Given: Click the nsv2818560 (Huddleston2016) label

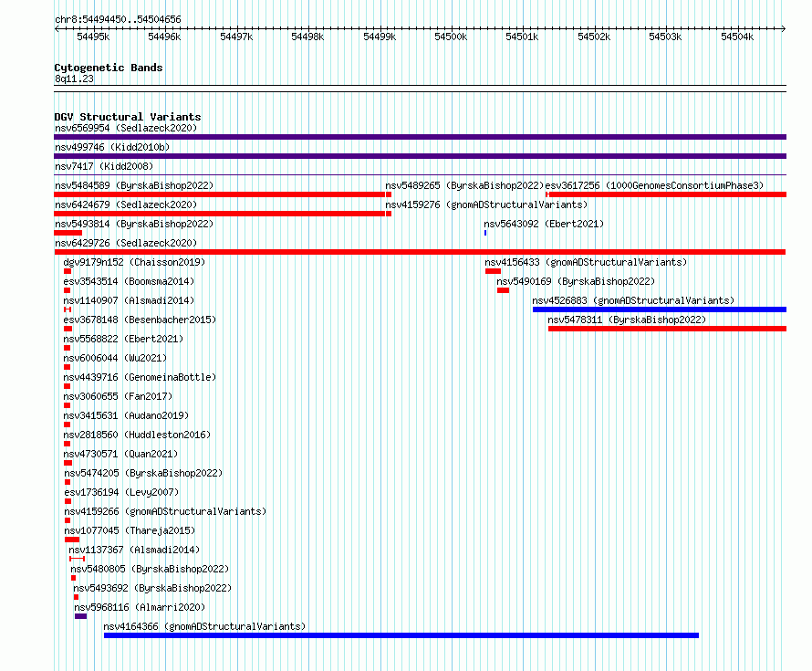Looking at the screenshot, I should [137, 435].
